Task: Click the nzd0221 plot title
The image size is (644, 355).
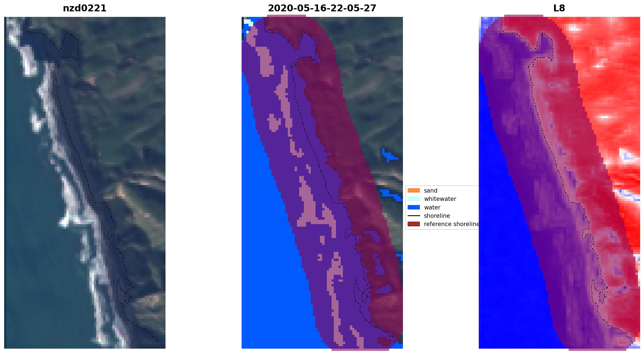Action: coord(85,8)
